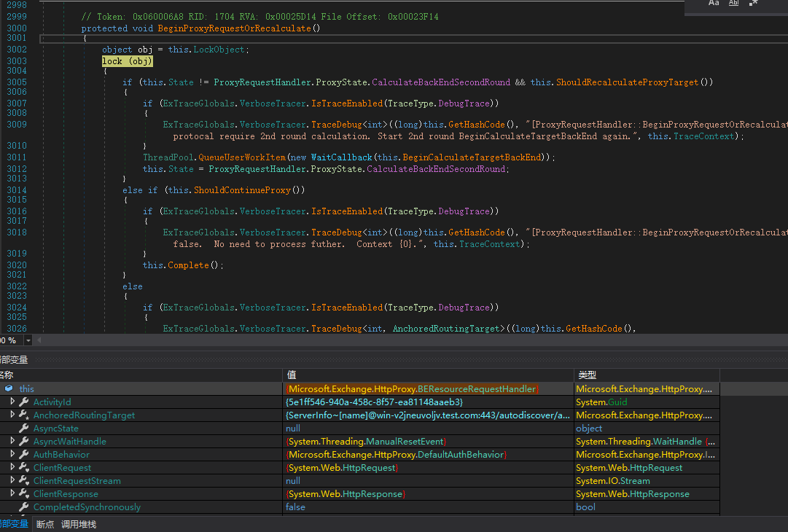
Task: Toggle the whole word search option
Action: [x=734, y=3]
